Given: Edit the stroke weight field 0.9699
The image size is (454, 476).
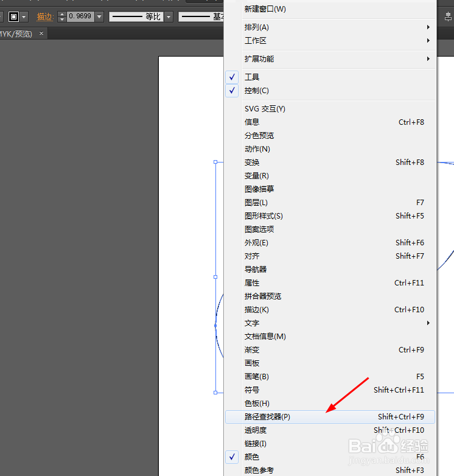Looking at the screenshot, I should [x=80, y=16].
